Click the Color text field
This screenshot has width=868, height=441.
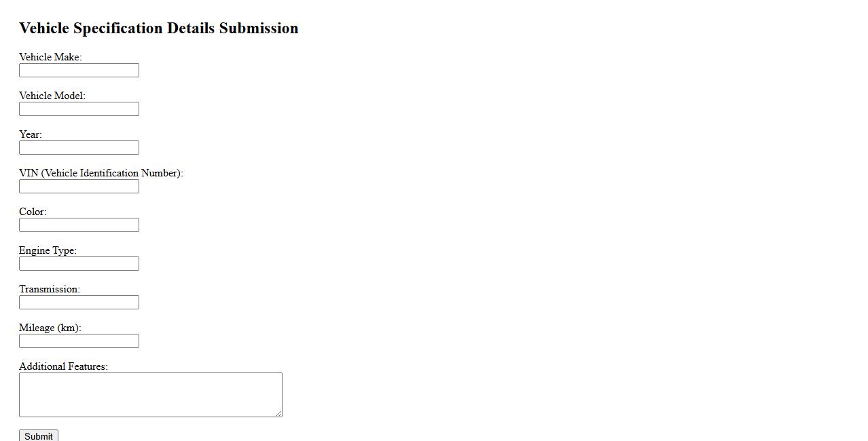coord(79,225)
